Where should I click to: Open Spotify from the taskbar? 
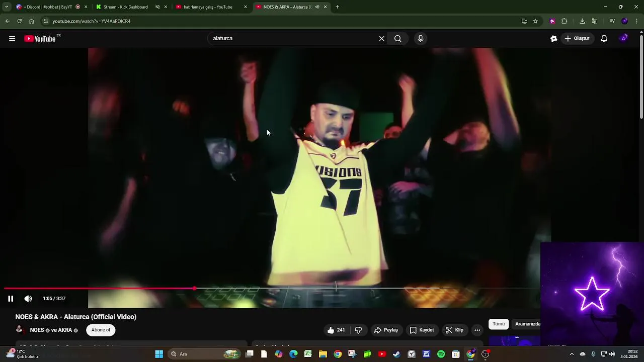[441, 354]
